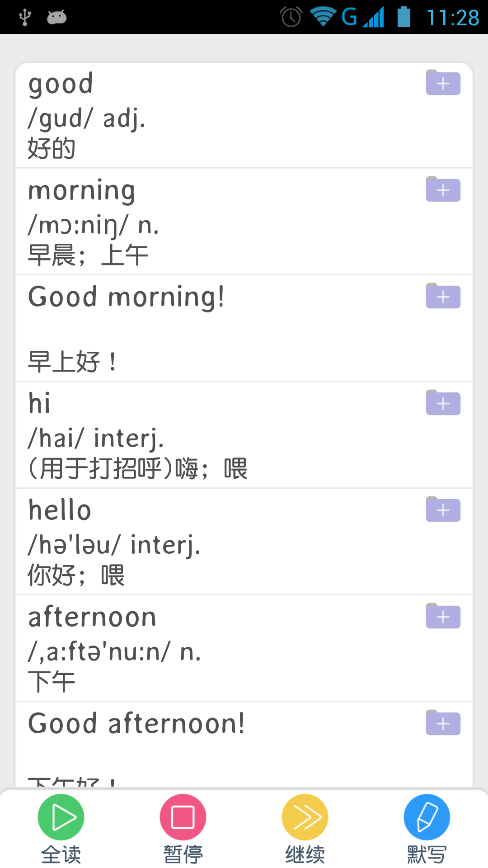Tap the Wi-Fi status bar icon
This screenshot has width=488, height=868.
tap(323, 17)
